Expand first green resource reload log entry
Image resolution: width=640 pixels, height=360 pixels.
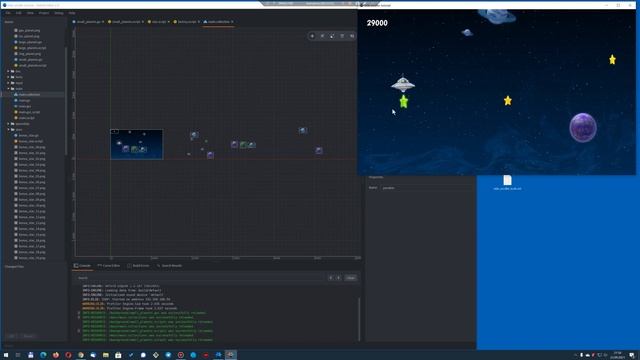coord(79,313)
